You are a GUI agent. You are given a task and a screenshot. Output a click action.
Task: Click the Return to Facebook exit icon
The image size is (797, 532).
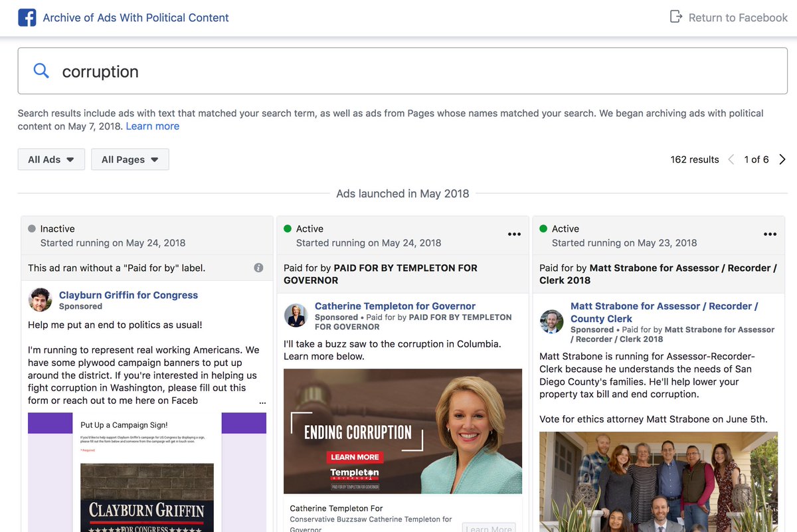tap(675, 17)
